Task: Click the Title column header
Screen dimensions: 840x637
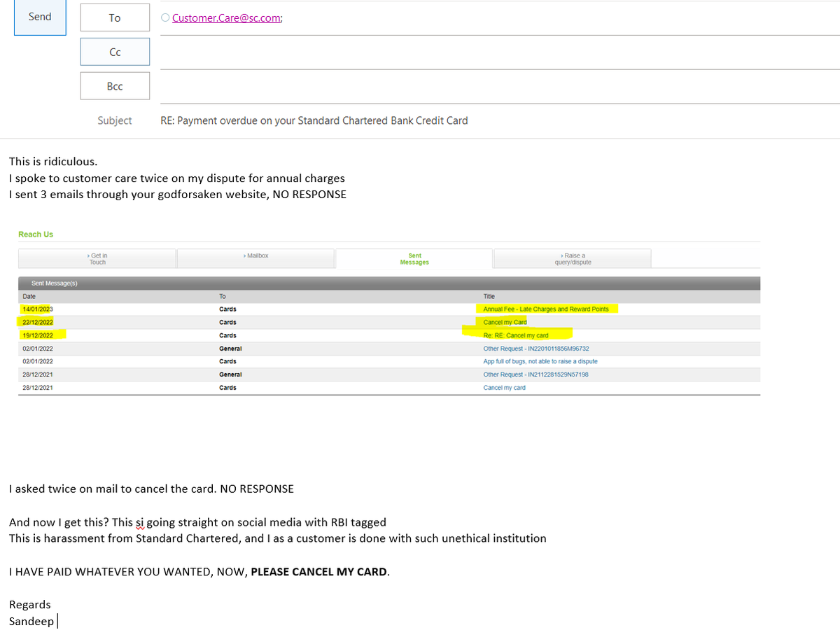Action: pos(489,297)
